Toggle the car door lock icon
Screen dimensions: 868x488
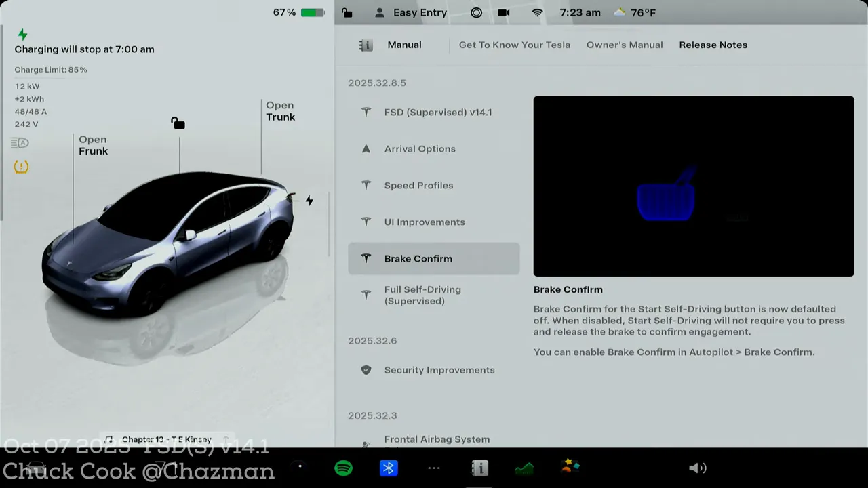tap(178, 123)
